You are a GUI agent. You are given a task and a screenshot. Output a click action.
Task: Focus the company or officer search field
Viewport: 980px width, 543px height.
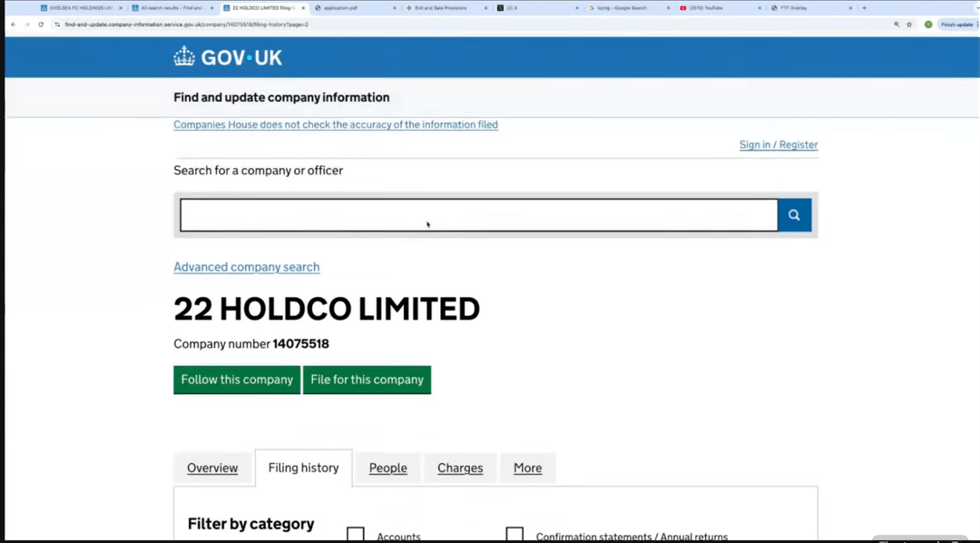coord(478,215)
